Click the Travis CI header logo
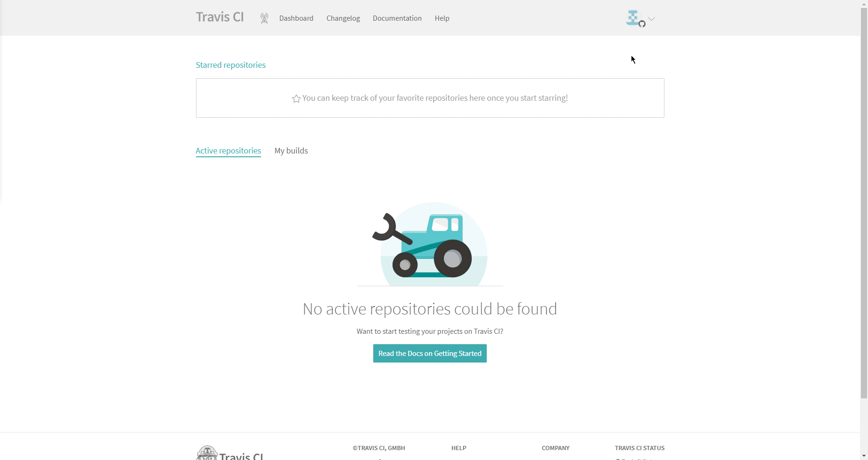Viewport: 868px width, 460px height. point(220,17)
